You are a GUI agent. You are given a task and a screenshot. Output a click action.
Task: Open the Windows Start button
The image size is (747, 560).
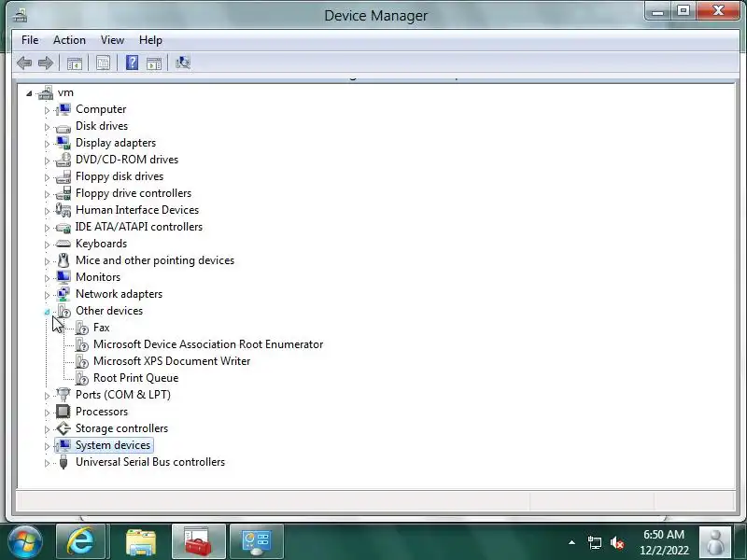25,542
